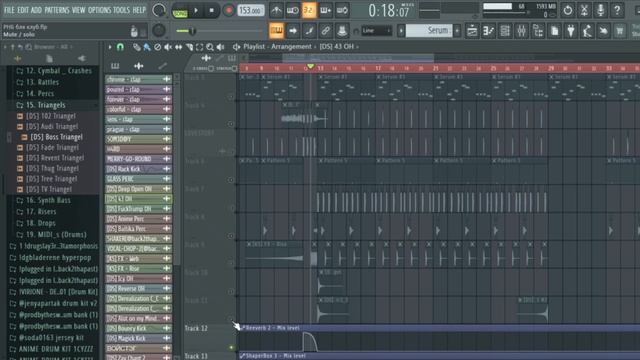Open the Serum pattern selector
Screen dimensions: 640x360
[429, 31]
